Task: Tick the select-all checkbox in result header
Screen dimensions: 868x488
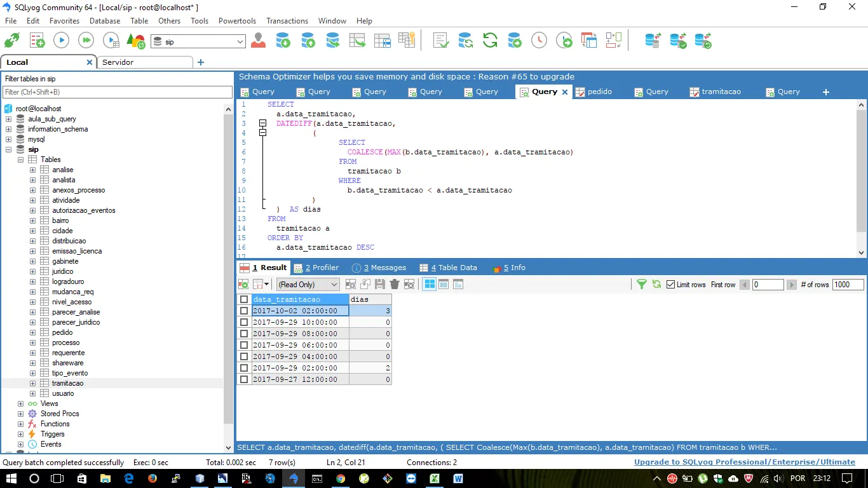Action: pyautogui.click(x=244, y=299)
